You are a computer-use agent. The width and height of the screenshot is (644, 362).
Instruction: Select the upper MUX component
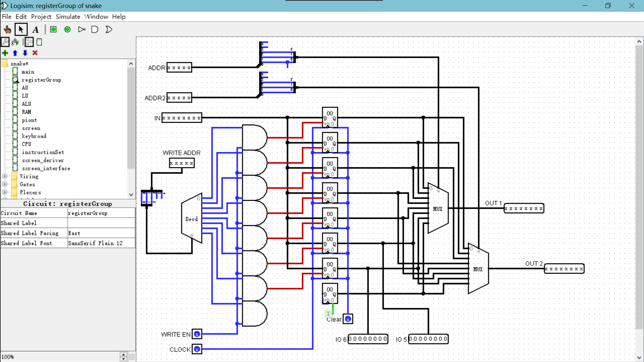coord(438,208)
